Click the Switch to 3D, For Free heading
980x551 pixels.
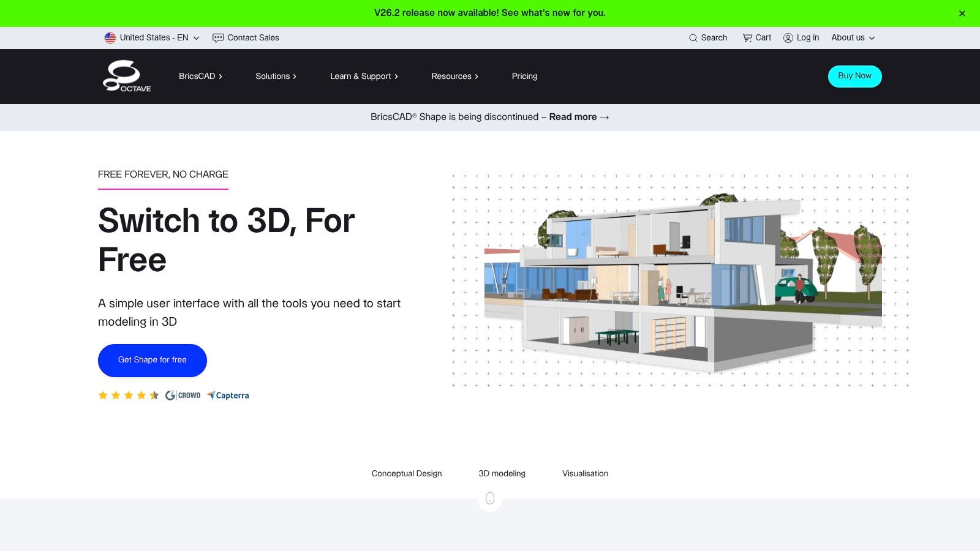tap(226, 240)
